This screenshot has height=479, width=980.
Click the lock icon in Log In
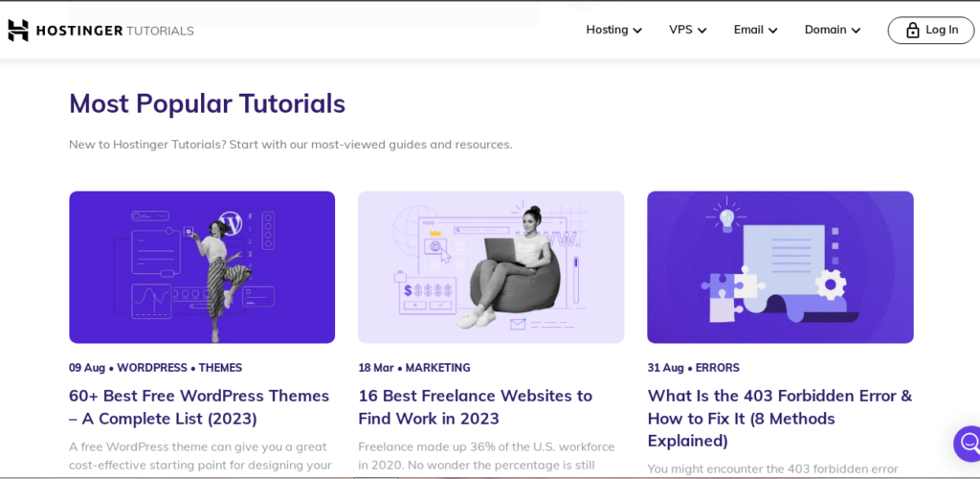(x=912, y=31)
